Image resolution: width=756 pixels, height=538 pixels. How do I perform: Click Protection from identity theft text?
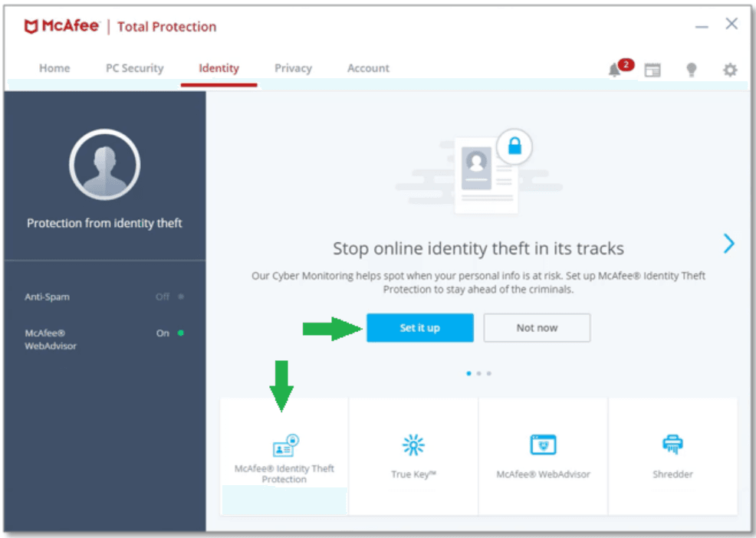(x=104, y=223)
